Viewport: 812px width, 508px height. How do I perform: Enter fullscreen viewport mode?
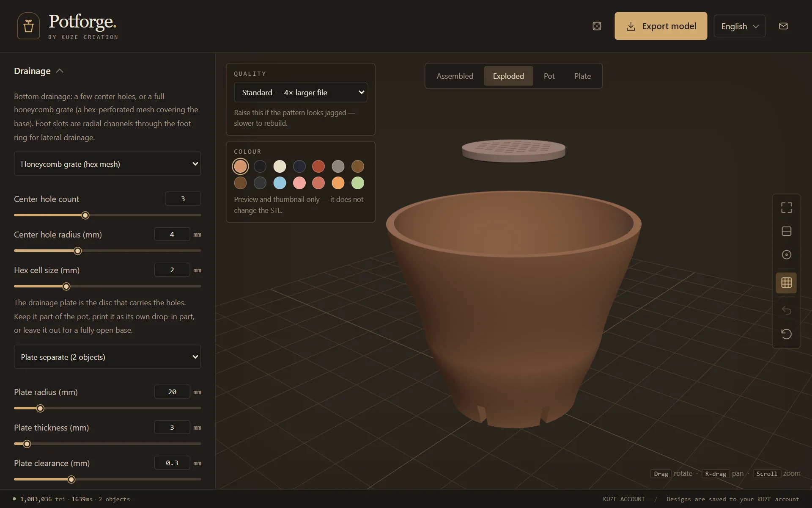tap(786, 207)
